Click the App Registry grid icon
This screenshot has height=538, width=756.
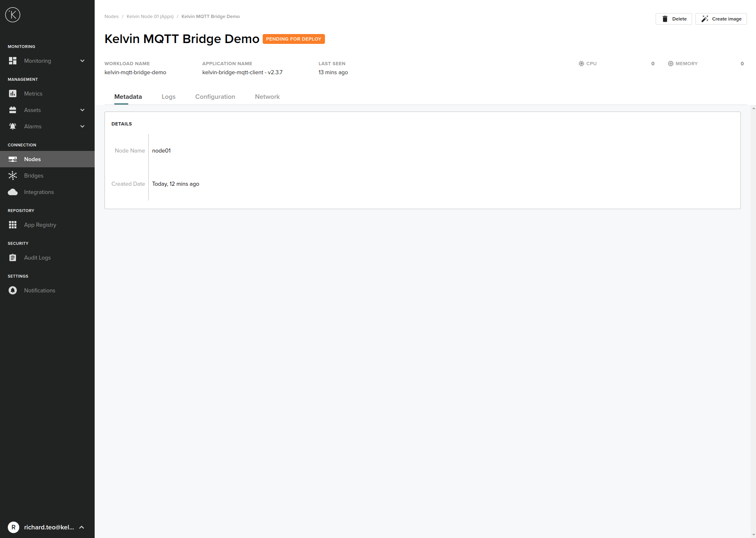13,225
